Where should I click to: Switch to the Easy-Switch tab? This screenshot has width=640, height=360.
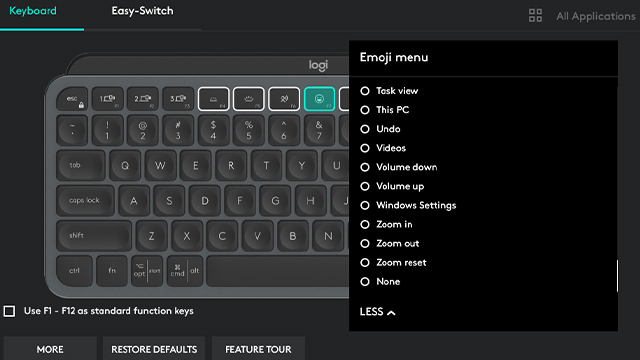(x=142, y=11)
